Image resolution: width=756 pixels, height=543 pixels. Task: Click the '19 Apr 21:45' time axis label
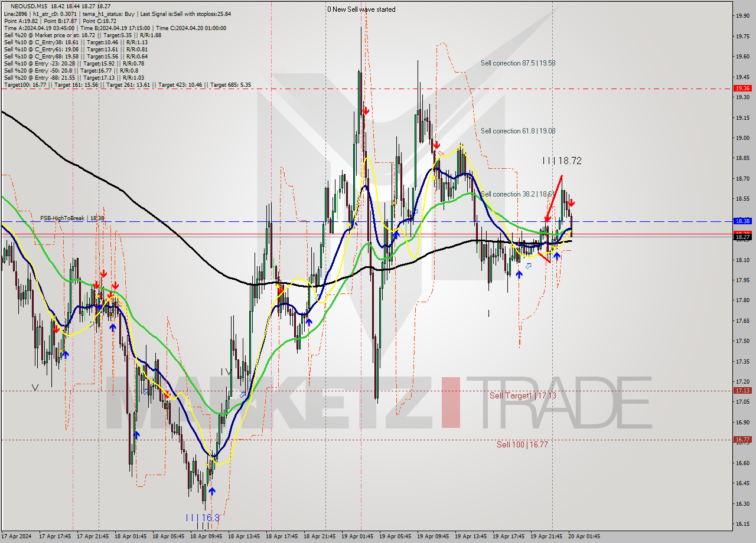(x=547, y=537)
